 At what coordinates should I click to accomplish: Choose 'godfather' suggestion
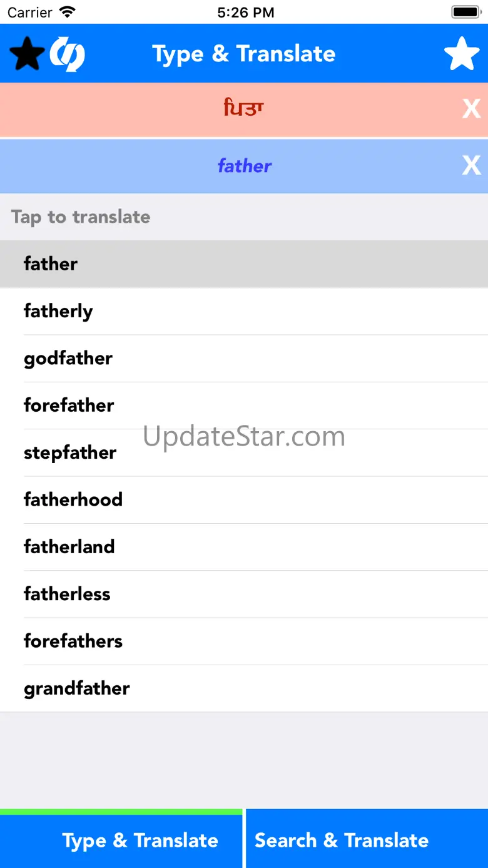tap(244, 358)
